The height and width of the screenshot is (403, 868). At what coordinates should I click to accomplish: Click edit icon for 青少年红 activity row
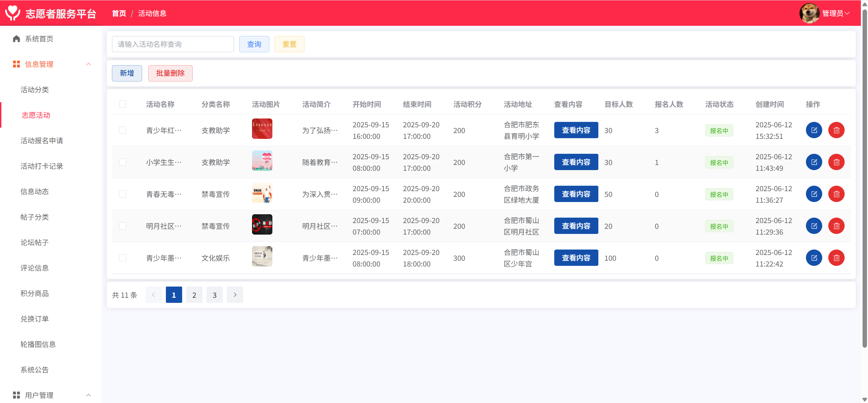(814, 130)
